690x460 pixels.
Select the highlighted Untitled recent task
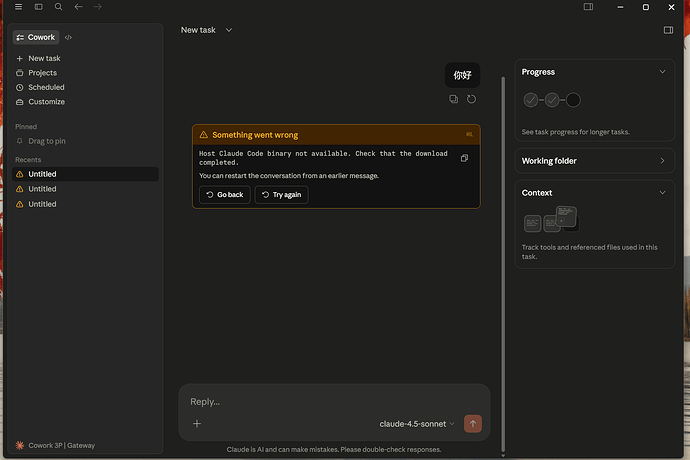tap(85, 174)
